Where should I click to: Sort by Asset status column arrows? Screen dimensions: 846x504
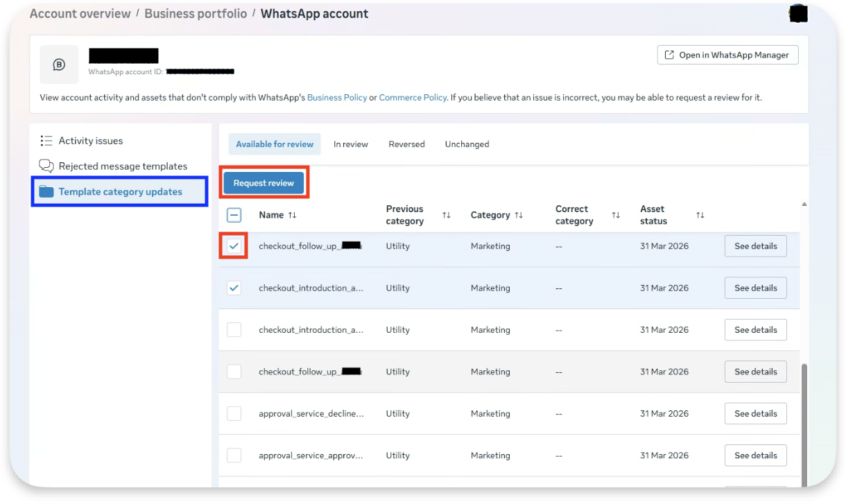tap(700, 215)
